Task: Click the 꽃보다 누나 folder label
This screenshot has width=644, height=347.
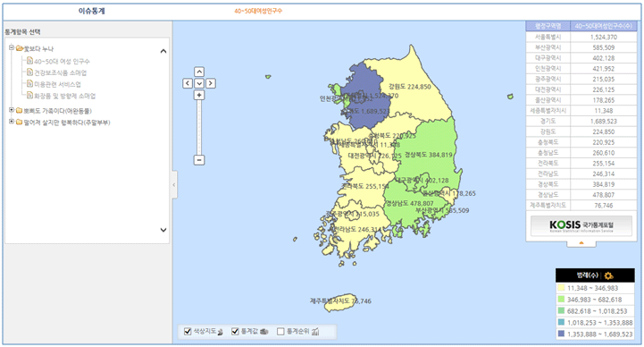Action: coord(38,49)
